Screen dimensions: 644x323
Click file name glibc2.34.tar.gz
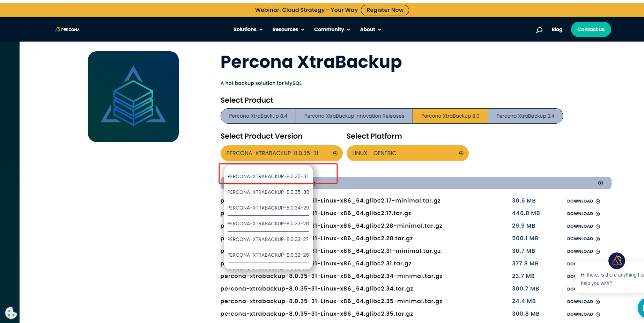(x=317, y=289)
